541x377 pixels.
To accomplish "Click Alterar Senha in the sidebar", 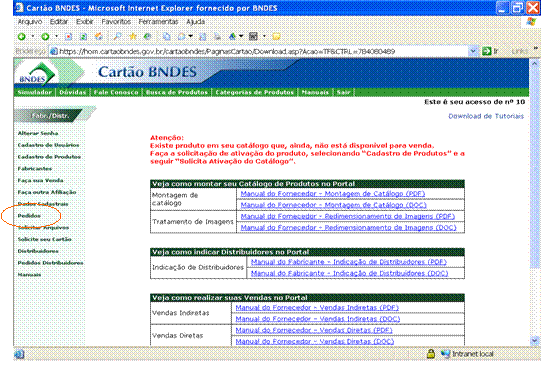I will coord(38,133).
